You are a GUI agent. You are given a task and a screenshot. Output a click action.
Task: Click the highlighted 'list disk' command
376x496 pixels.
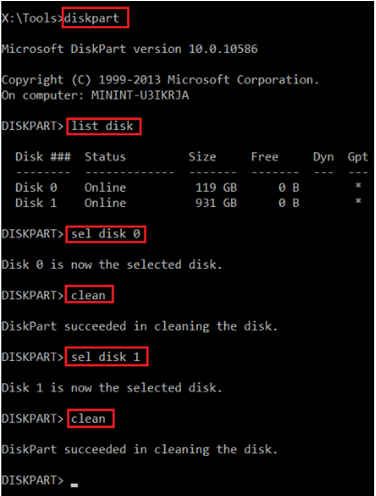[104, 126]
